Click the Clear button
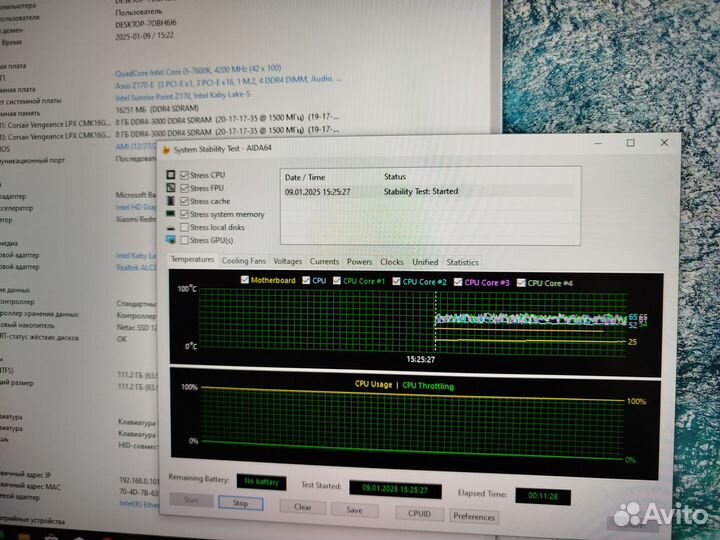 click(303, 507)
